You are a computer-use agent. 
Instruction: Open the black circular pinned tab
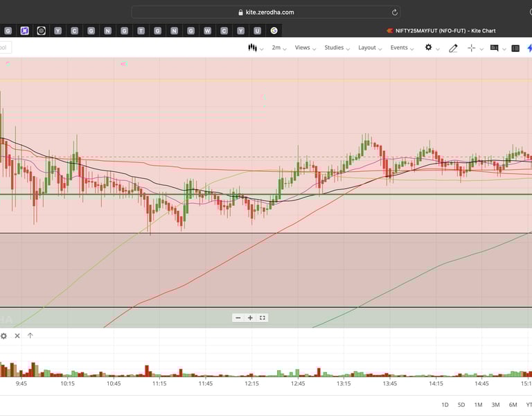[x=42, y=31]
